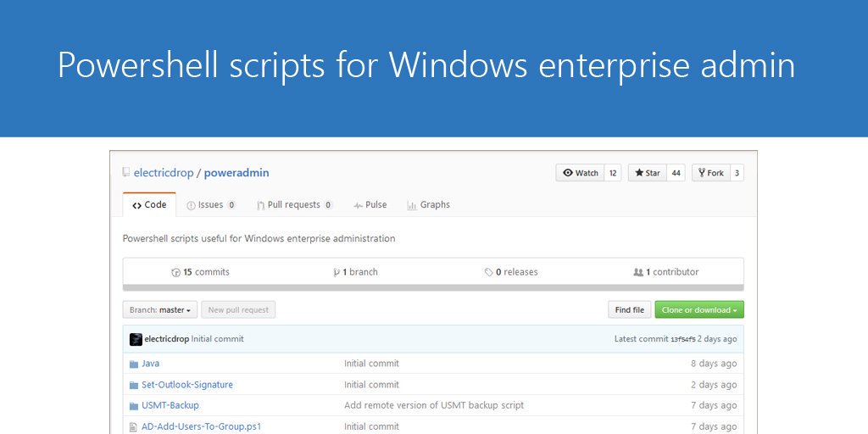Fork the repository with Fork button
The height and width of the screenshot is (434, 868).
[x=711, y=173]
